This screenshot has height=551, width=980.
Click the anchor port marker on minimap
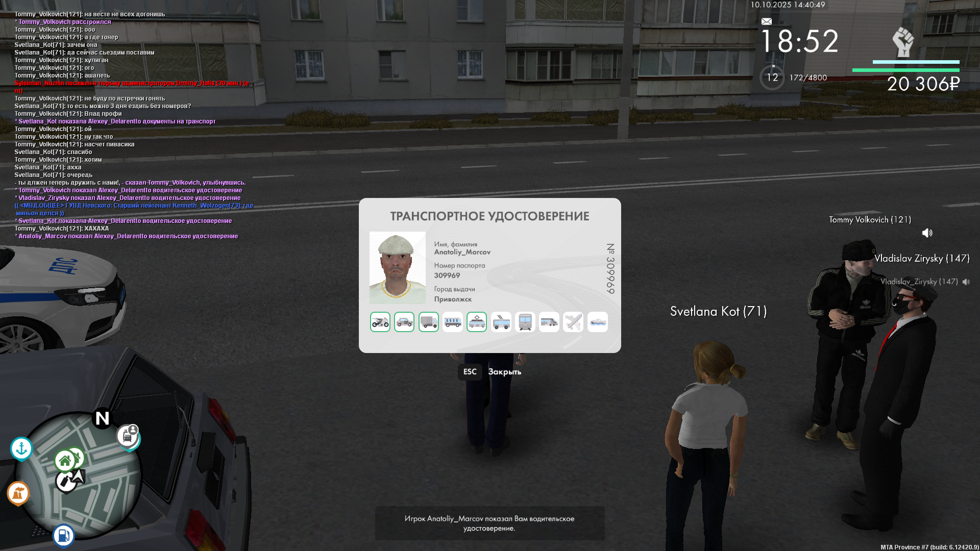(21, 448)
